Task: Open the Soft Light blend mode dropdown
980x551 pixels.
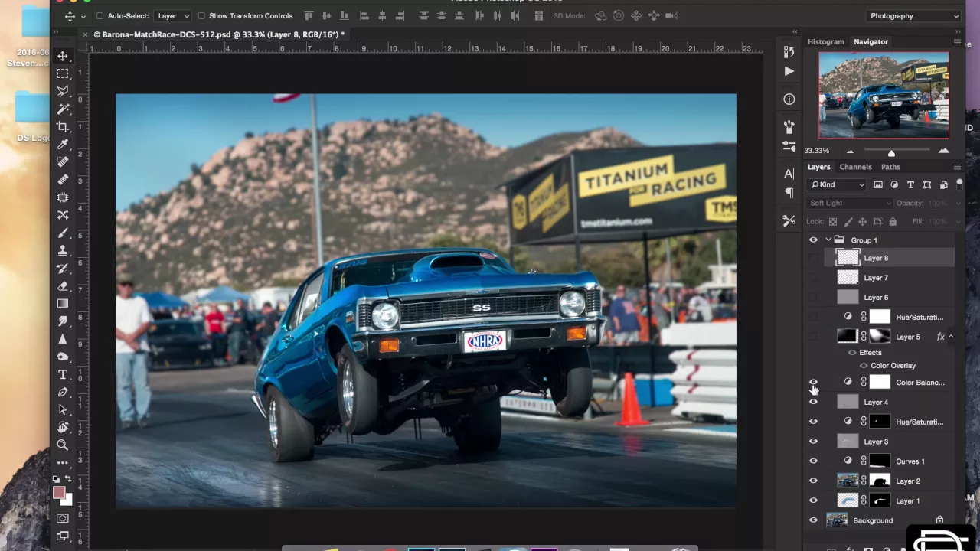Action: click(x=849, y=203)
